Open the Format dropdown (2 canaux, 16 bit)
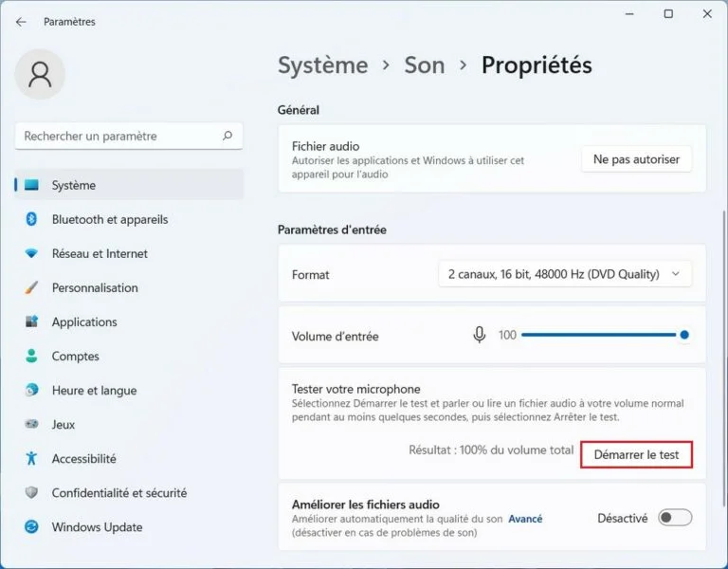Viewport: 728px width, 569px height. click(x=565, y=274)
